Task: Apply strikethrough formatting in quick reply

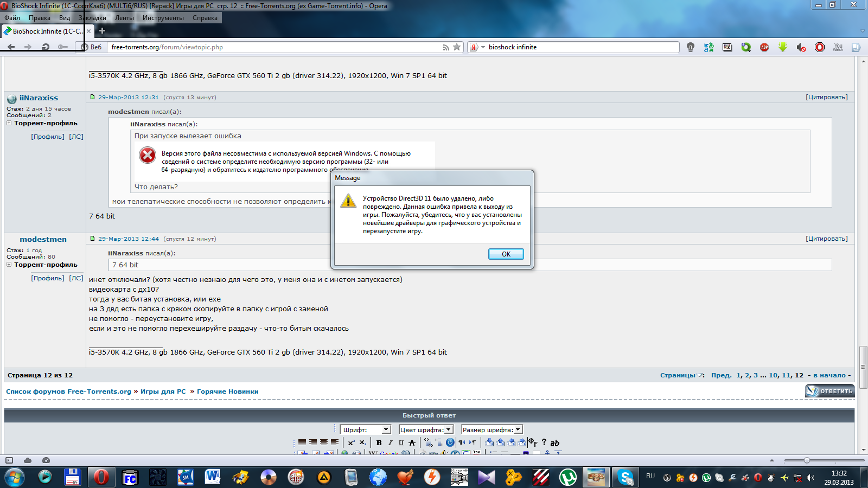Action: [412, 442]
